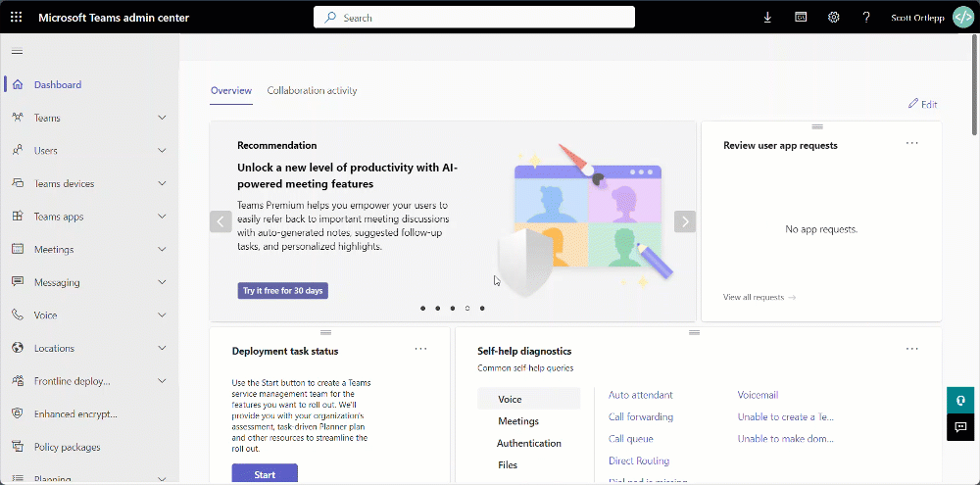This screenshot has height=485, width=980.
Task: Open more options on Self-help diagnostics
Action: [911, 349]
